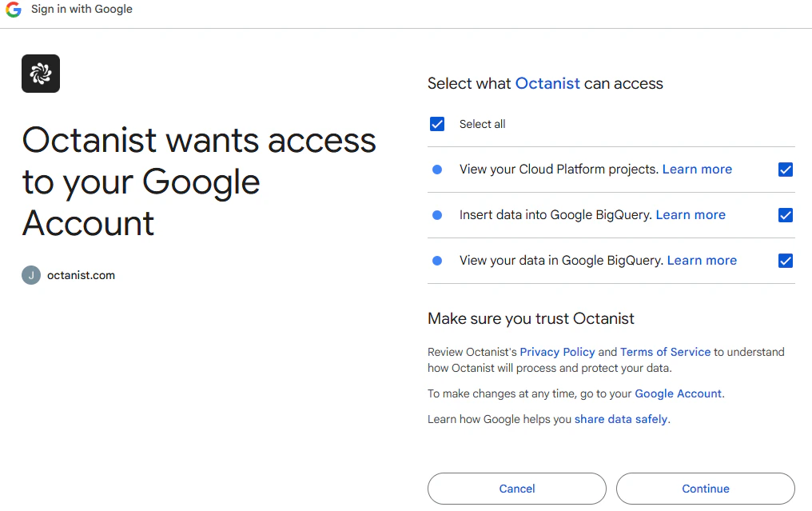812x511 pixels.
Task: Uncheck View your data in Google BigQuery permission
Action: 785,261
